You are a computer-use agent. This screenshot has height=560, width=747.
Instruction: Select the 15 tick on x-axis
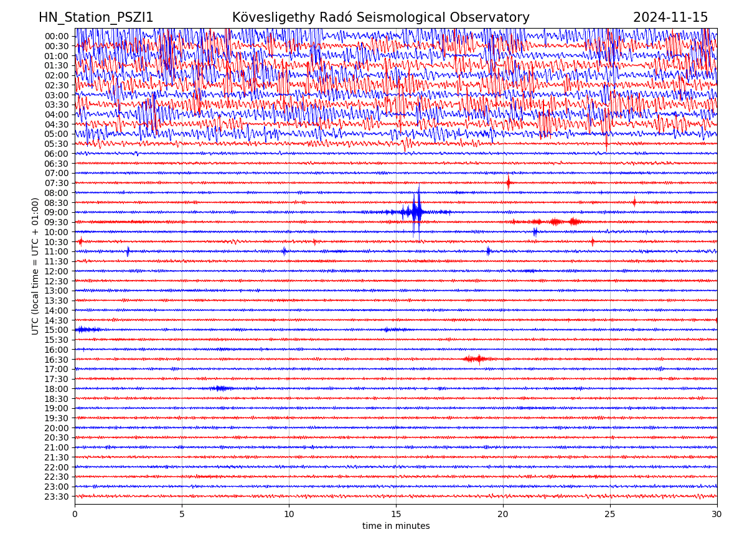pyautogui.click(x=396, y=514)
